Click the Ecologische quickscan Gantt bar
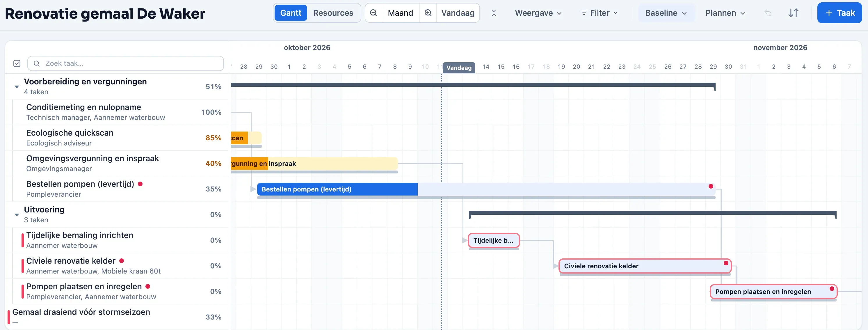868x330 pixels. 246,138
